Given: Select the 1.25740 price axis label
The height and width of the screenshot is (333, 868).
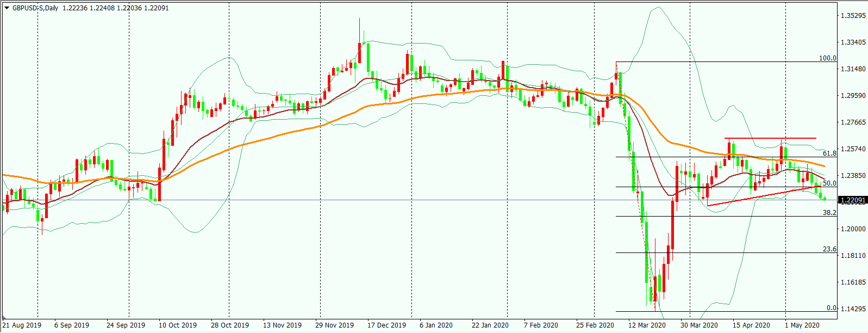Looking at the screenshot, I should [x=853, y=149].
